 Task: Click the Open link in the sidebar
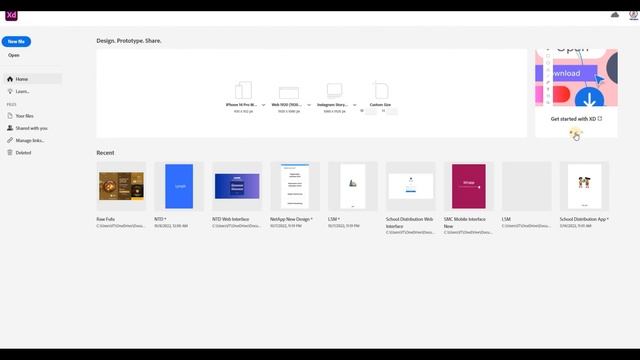click(x=14, y=55)
